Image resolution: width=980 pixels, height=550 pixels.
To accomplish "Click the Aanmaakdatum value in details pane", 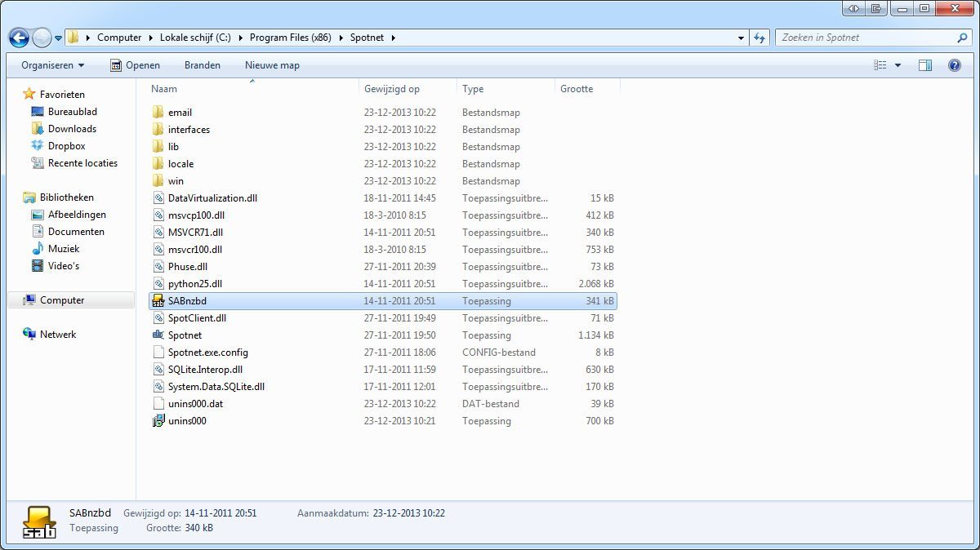I will tap(409, 513).
